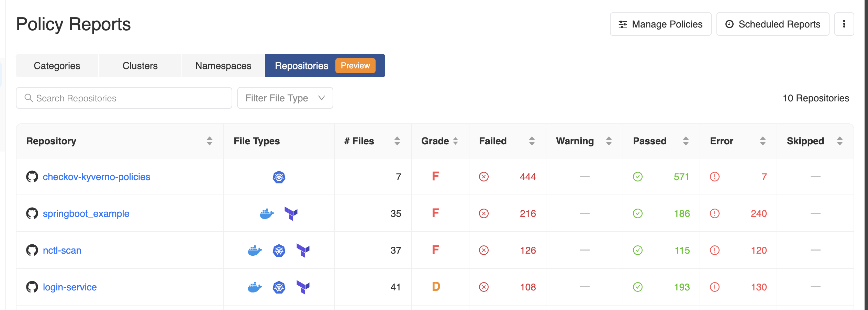Screen dimensions: 868x310
Task: Open Scheduled Reports
Action: pyautogui.click(x=773, y=24)
